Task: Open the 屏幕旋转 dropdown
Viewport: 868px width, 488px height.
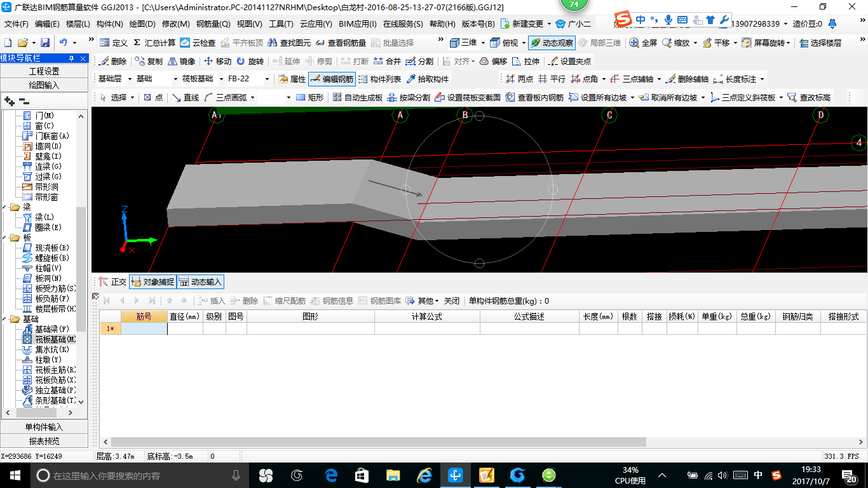Action: click(766, 43)
